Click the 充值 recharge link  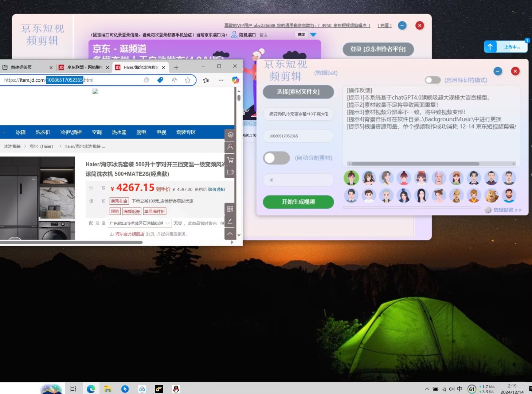tap(384, 26)
